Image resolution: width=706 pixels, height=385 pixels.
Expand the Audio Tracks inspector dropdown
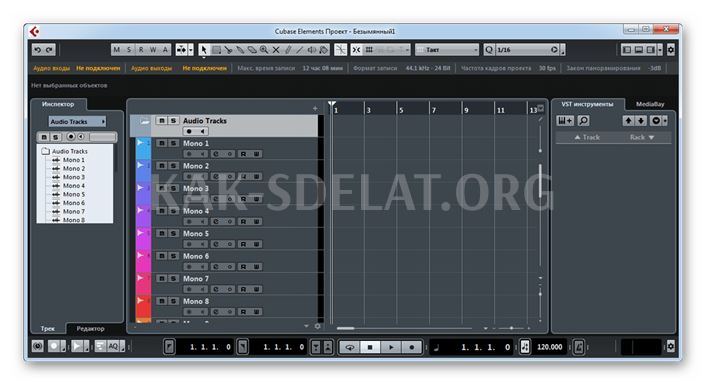pyautogui.click(x=77, y=122)
